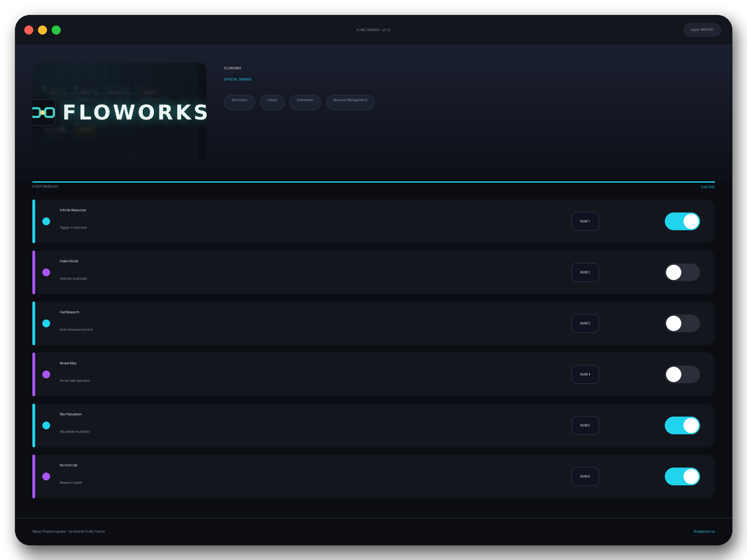Switch on the Fast Research toggle

click(682, 323)
